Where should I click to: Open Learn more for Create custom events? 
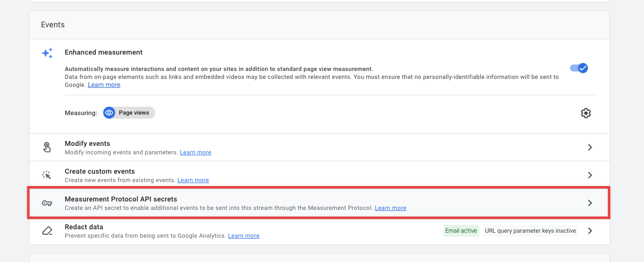pyautogui.click(x=193, y=180)
